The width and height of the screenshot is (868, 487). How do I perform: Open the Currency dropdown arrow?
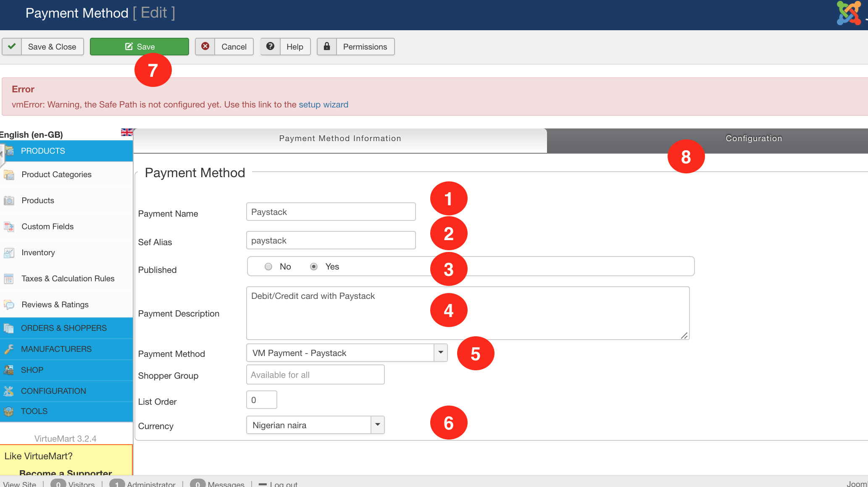[x=378, y=425]
